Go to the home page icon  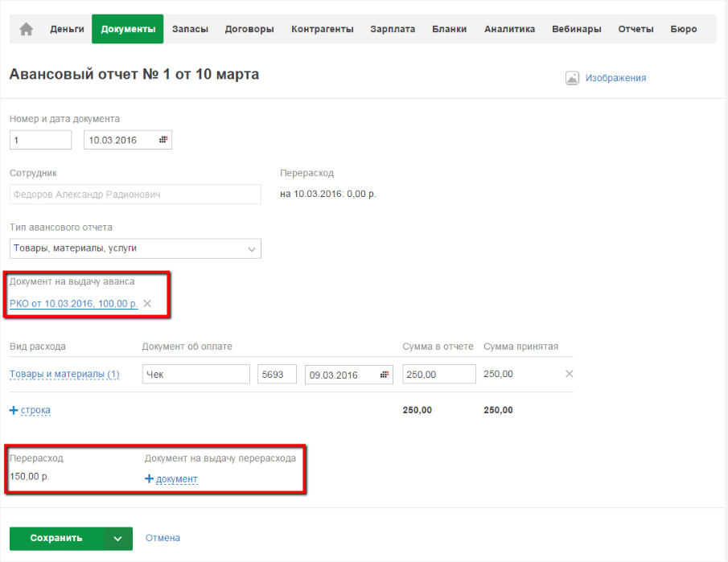[x=26, y=29]
